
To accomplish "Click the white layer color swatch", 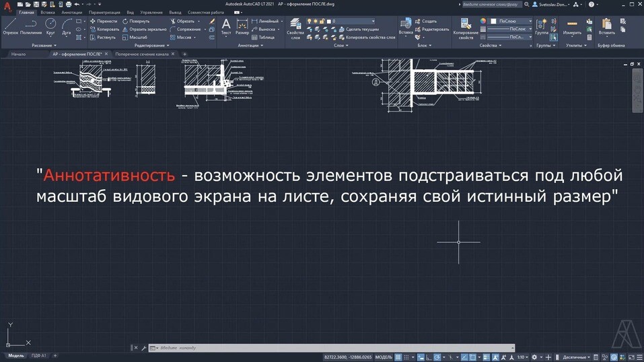I will 328,21.
